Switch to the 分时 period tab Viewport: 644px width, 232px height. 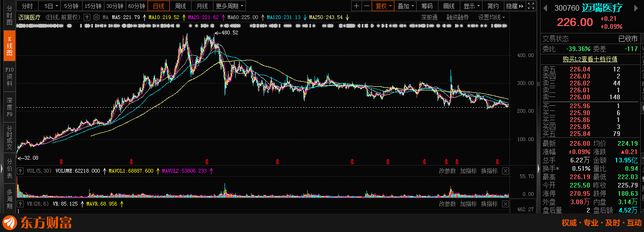pyautogui.click(x=27, y=6)
